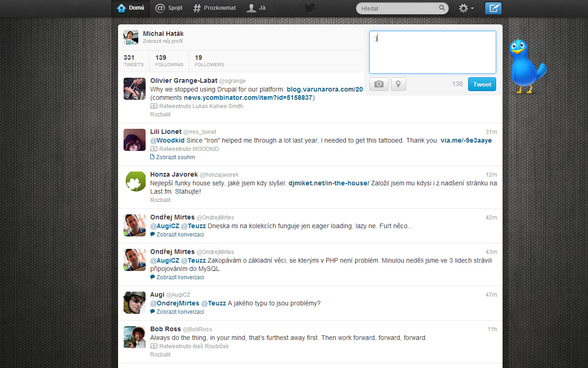Viewport: 588px width, 368px height.
Task: Click the magnifier search icon
Action: pos(442,8)
